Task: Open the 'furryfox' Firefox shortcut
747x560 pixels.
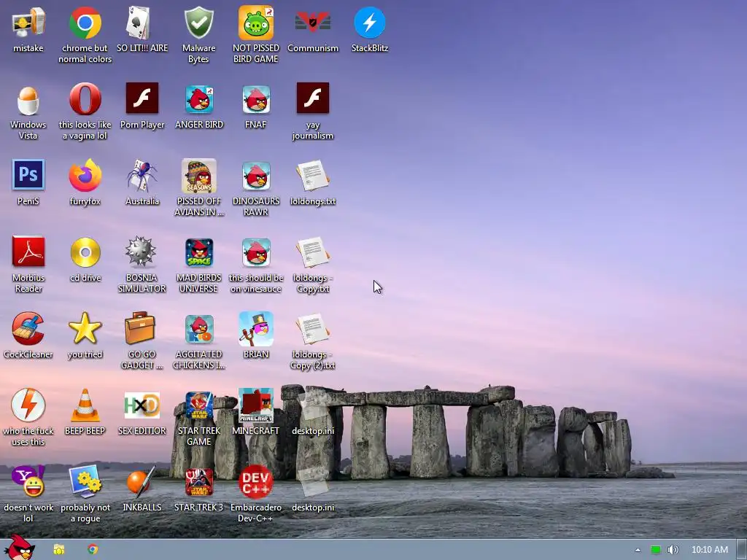Action: pyautogui.click(x=85, y=183)
